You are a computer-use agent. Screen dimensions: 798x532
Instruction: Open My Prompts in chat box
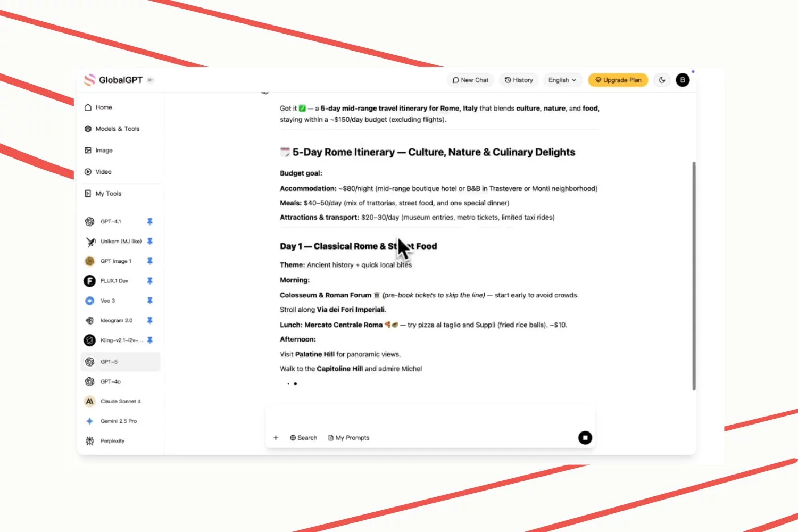point(349,438)
